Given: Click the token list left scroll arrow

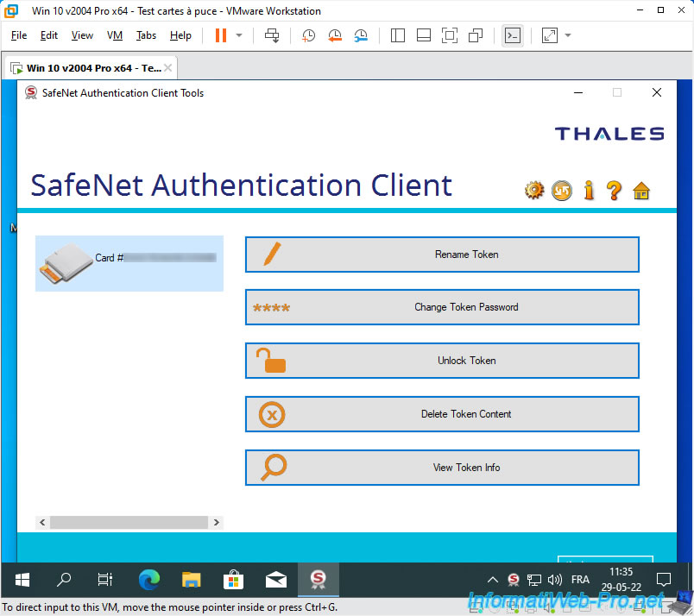Looking at the screenshot, I should coord(42,522).
